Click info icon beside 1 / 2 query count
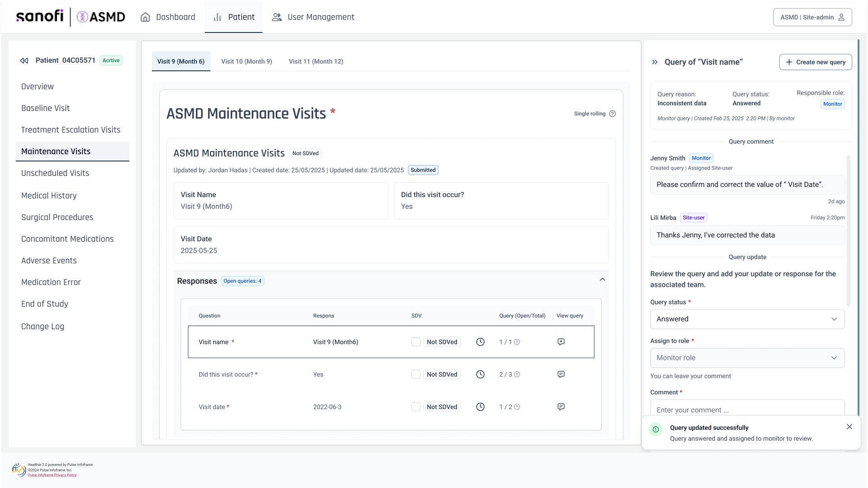 click(517, 407)
